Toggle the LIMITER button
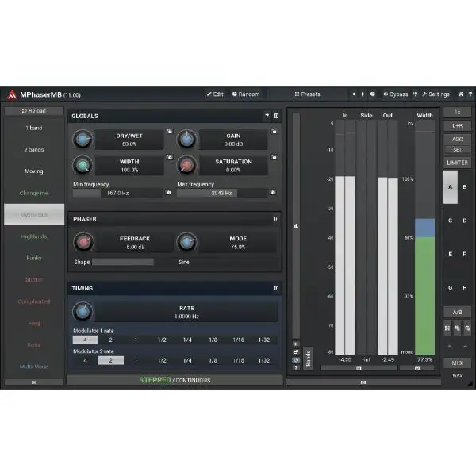The image size is (476, 476). click(x=458, y=163)
